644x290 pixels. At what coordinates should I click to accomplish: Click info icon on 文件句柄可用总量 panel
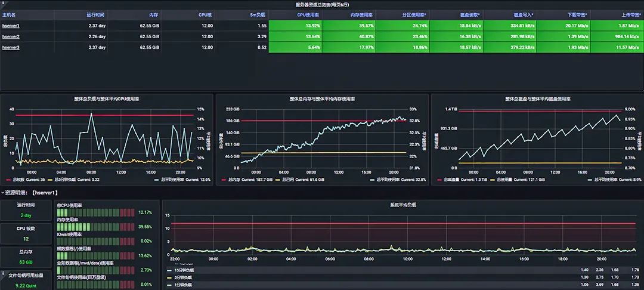[x=2, y=273]
